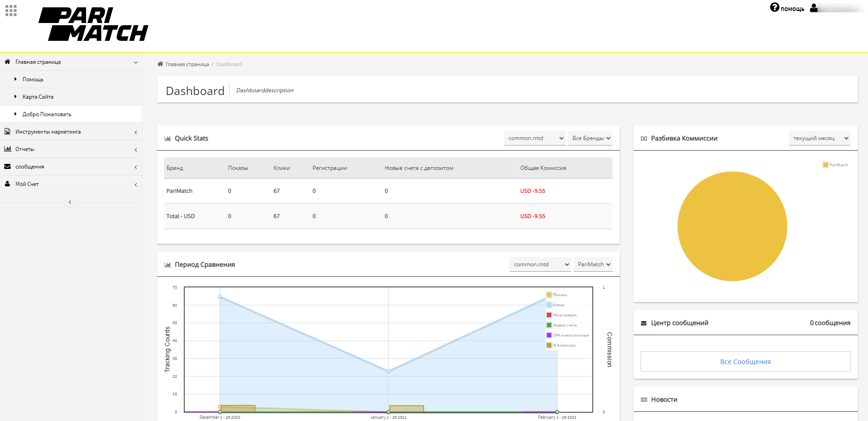
Task: Select the Мой Счет menu label
Action: (x=27, y=184)
